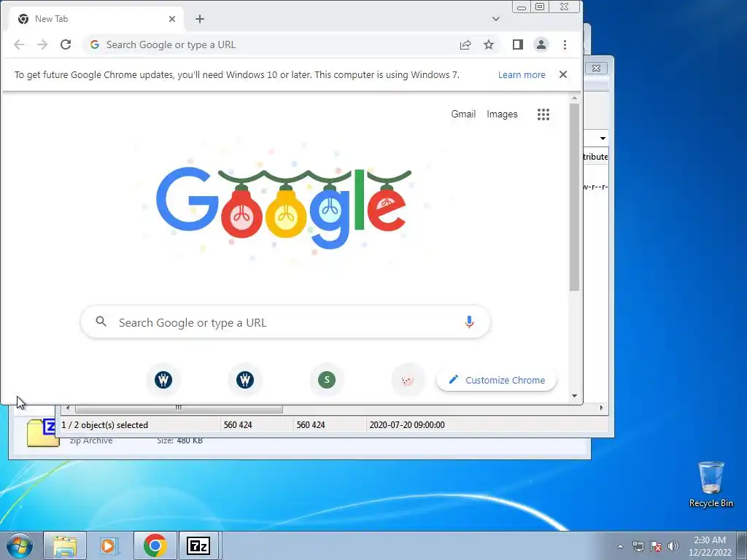Click 7-Zip scrollbar left arrow
This screenshot has height=560, width=747.
point(68,408)
